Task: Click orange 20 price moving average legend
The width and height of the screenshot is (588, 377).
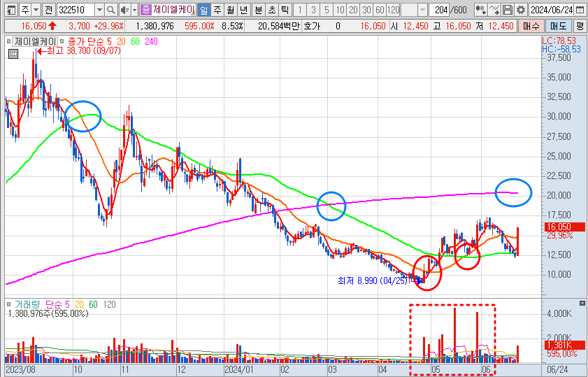Action: pyautogui.click(x=121, y=41)
